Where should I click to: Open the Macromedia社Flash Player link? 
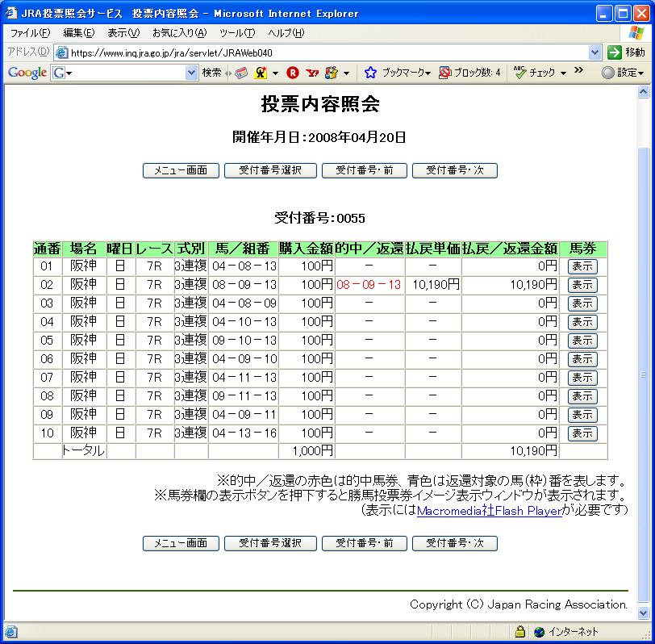490,511
